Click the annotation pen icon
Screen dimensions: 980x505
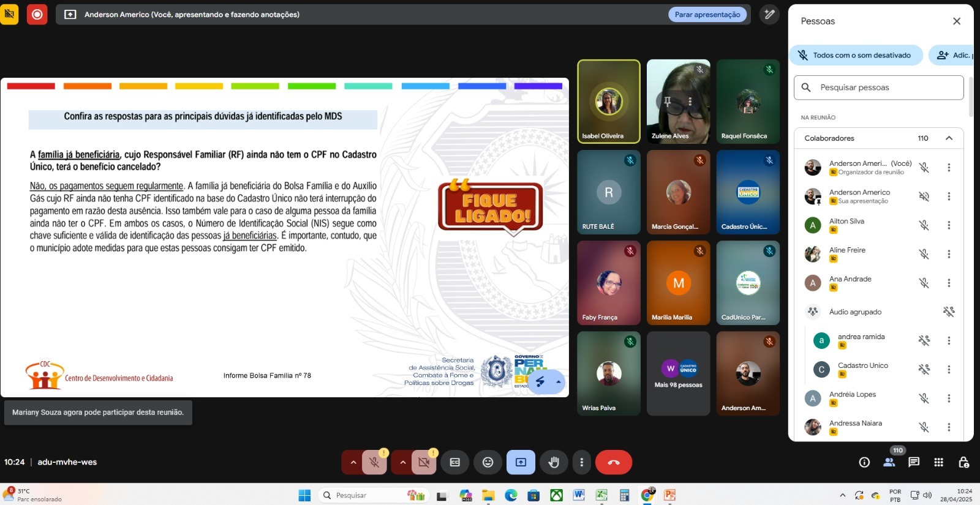769,14
